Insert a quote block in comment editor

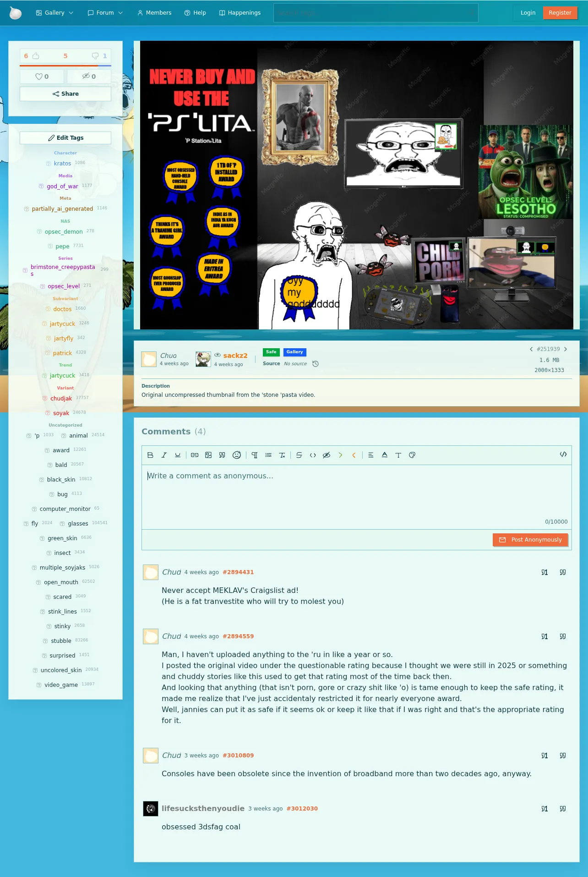(222, 455)
